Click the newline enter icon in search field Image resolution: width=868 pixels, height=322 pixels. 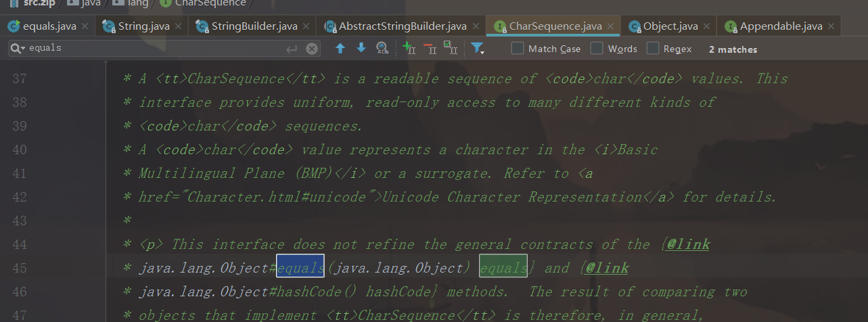pos(292,49)
